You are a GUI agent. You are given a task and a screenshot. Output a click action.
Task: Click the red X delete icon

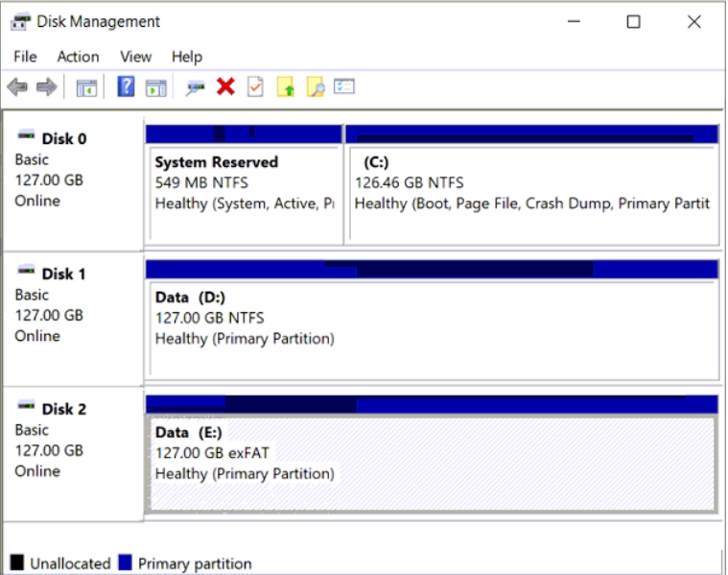pos(225,87)
